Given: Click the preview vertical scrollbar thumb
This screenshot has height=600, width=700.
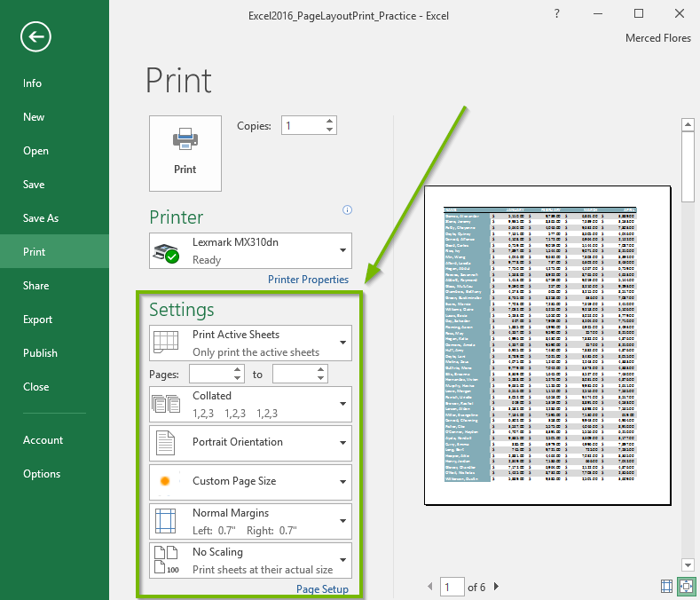Looking at the screenshot, I should click(x=688, y=167).
